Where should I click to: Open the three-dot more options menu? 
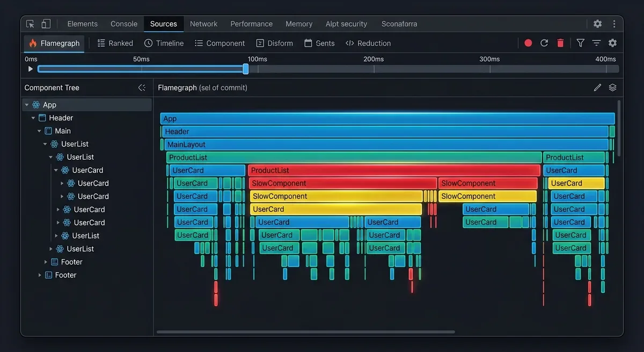click(614, 24)
